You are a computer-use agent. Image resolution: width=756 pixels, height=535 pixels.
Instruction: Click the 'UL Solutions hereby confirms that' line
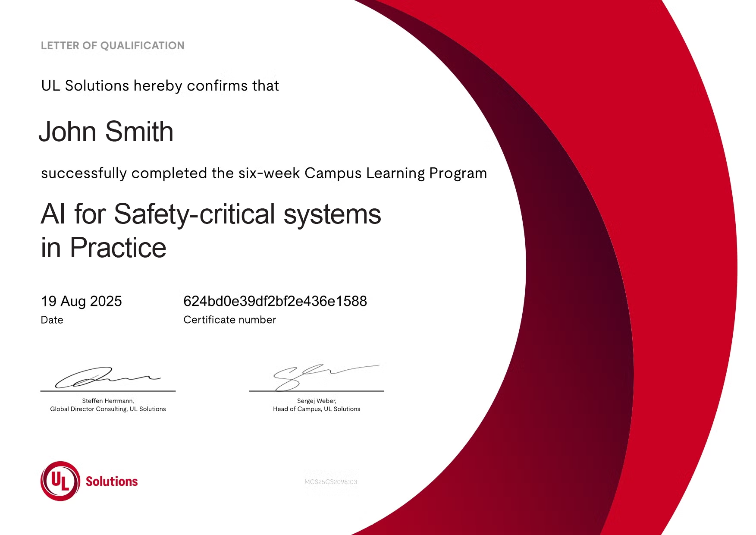pos(160,86)
